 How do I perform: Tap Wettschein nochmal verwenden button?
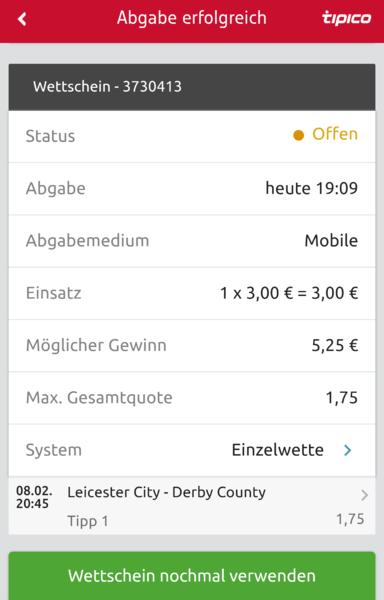coord(192,576)
